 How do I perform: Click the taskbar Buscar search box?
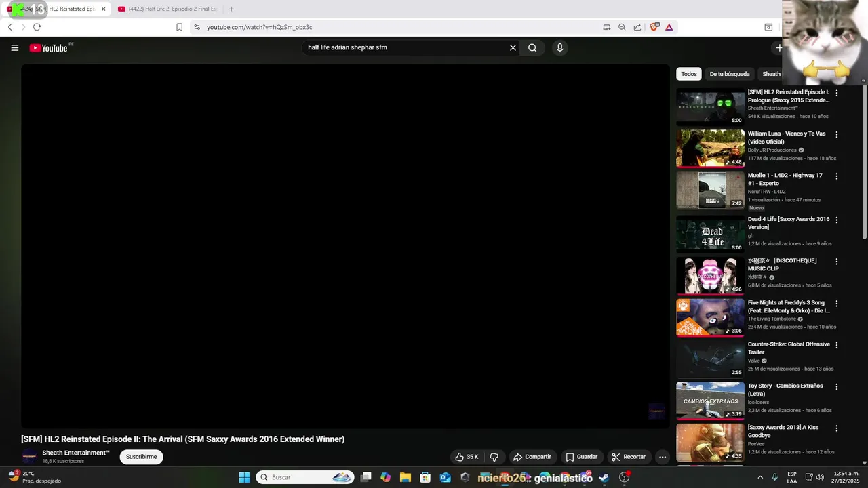[x=304, y=477]
